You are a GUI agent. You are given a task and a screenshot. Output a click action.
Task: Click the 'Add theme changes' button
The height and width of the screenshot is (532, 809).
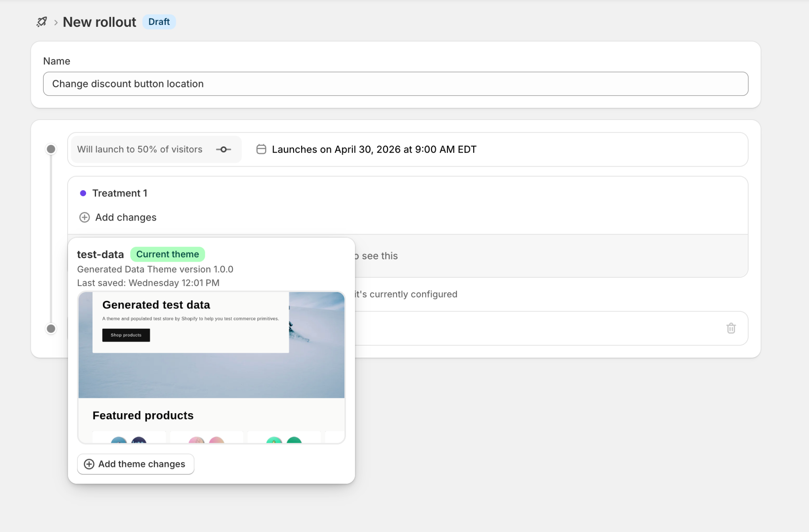pos(135,464)
